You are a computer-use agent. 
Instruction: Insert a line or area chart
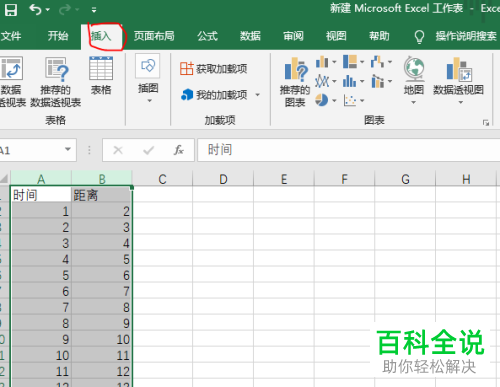(322, 81)
